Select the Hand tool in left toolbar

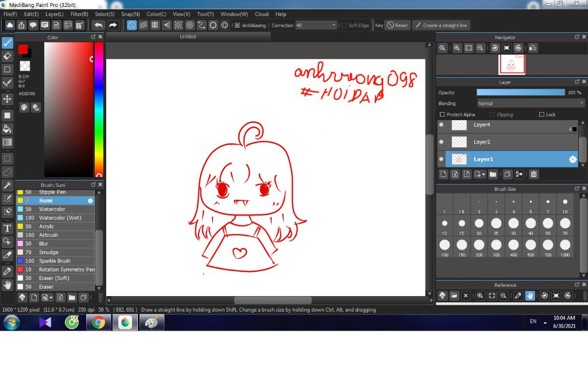[x=7, y=285]
